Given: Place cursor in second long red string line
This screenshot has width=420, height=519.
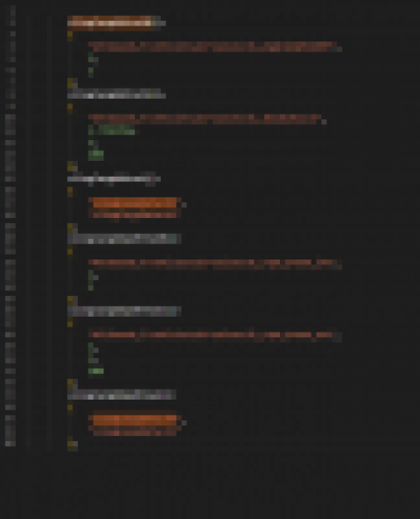Looking at the screenshot, I should pyautogui.click(x=207, y=119).
